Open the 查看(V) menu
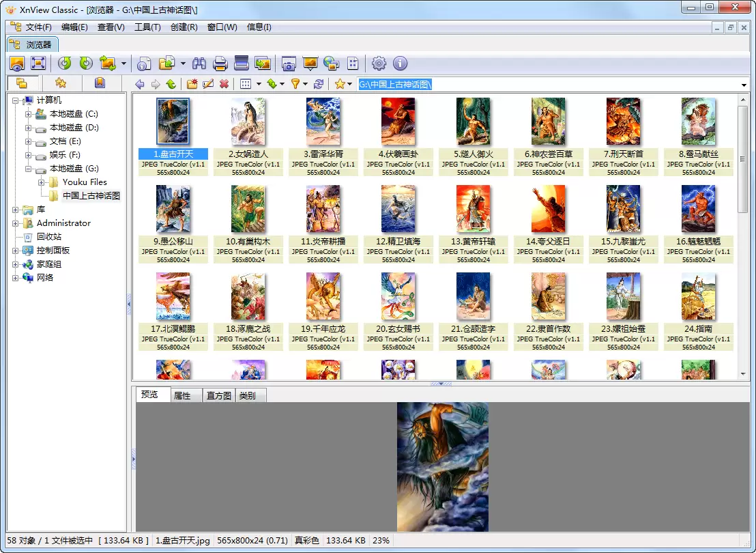Image resolution: width=756 pixels, height=553 pixels. tap(111, 27)
